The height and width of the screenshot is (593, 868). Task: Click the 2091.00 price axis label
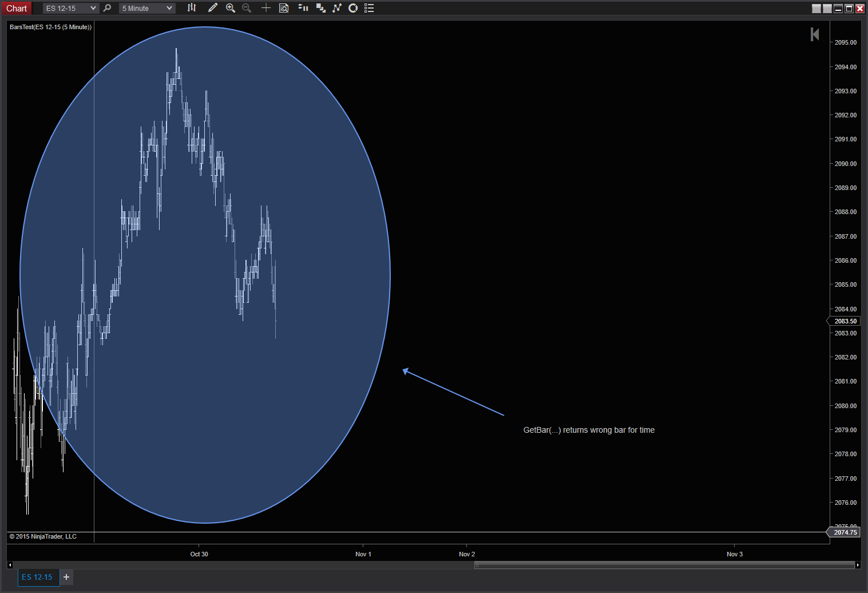point(846,139)
